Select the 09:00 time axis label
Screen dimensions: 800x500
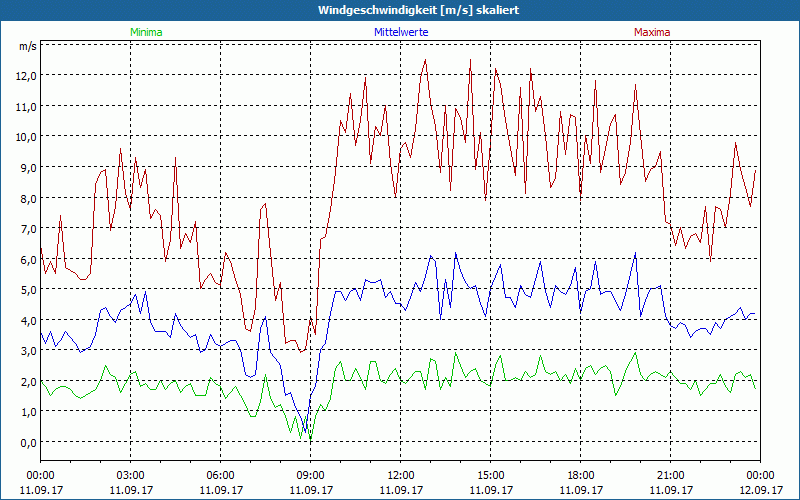point(310,475)
